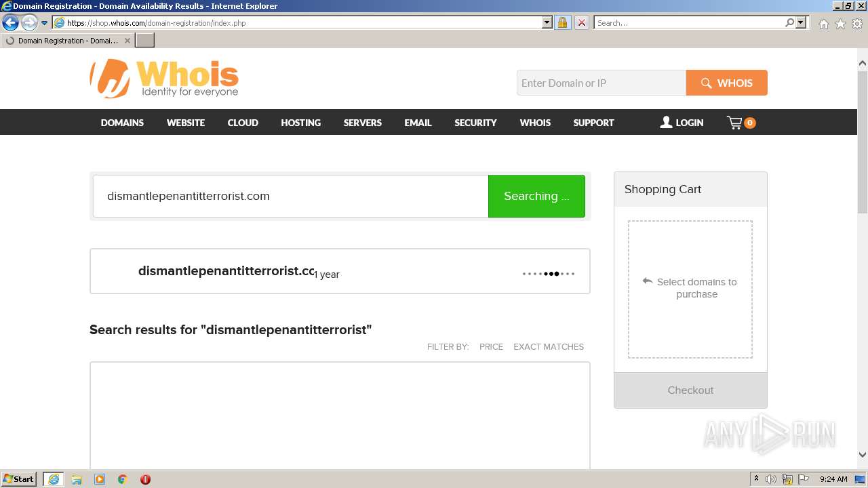Open the EMAIL menu
Viewport: 868px width, 488px height.
418,123
